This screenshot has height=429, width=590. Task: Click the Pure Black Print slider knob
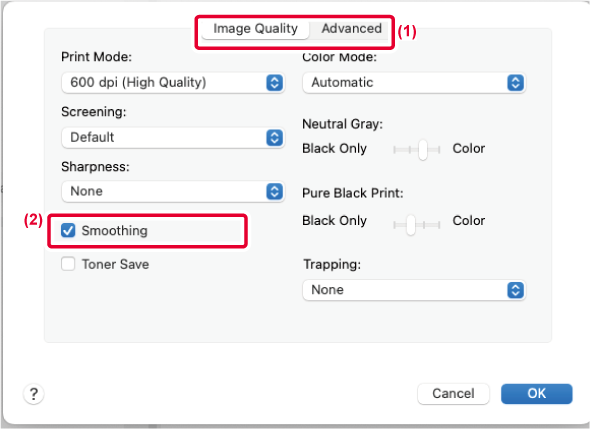(411, 225)
